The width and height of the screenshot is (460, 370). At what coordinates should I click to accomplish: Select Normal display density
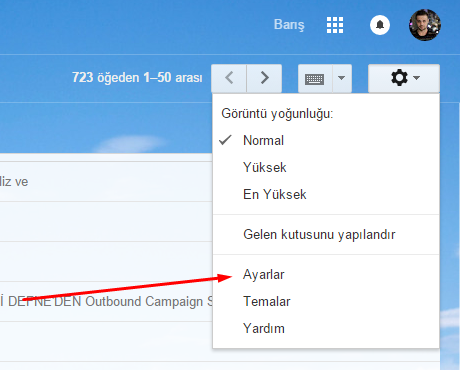pos(326,140)
